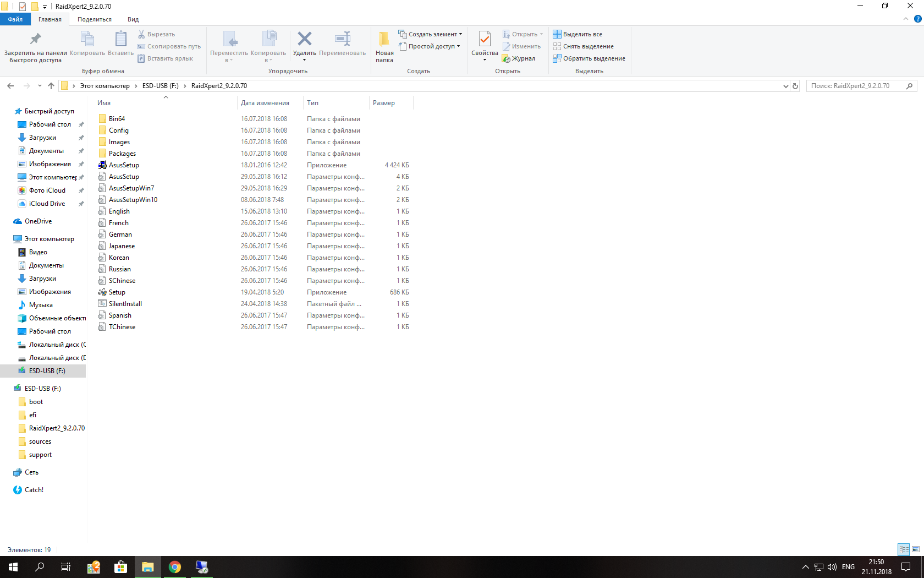Open Task View on the taskbar

click(66, 567)
